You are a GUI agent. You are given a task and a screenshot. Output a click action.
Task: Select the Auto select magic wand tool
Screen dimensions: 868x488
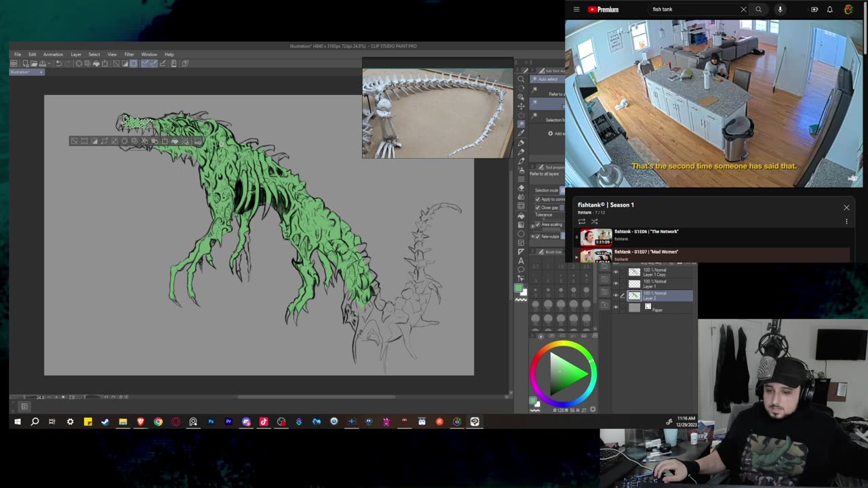[521, 124]
